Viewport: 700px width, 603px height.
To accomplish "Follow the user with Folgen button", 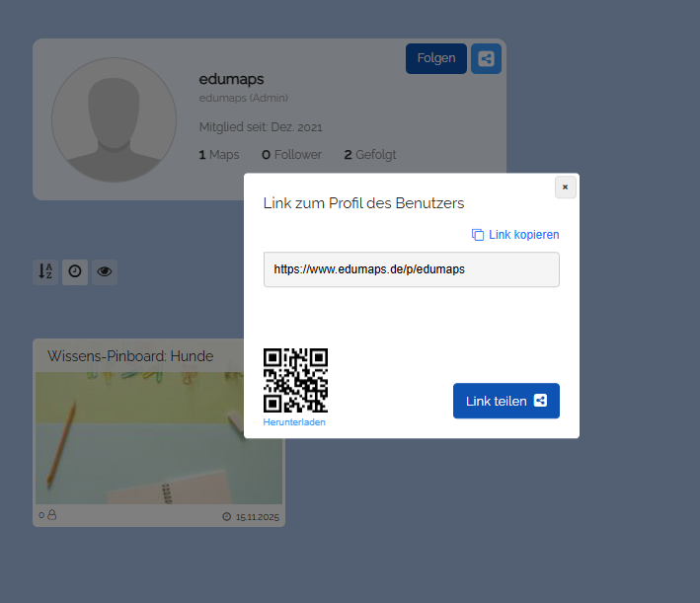I will point(435,58).
